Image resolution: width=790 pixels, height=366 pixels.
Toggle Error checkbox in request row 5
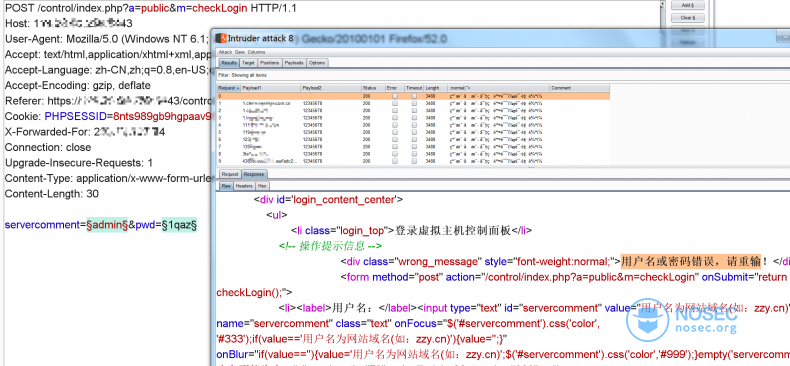pyautogui.click(x=395, y=132)
